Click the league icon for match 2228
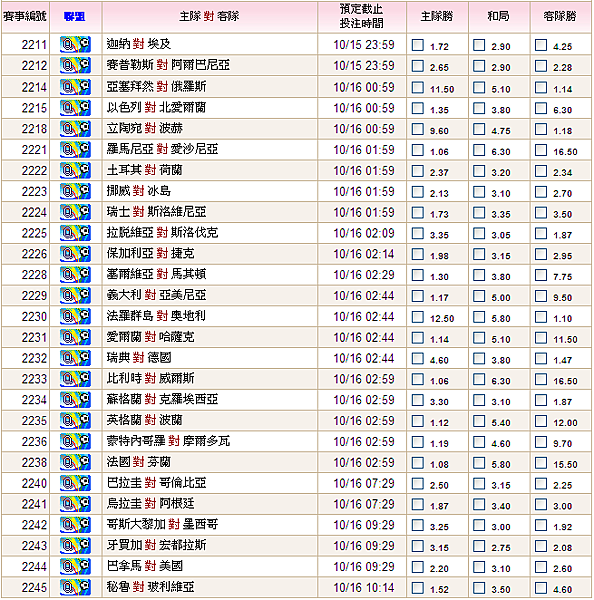594x600 pixels. coord(75,275)
